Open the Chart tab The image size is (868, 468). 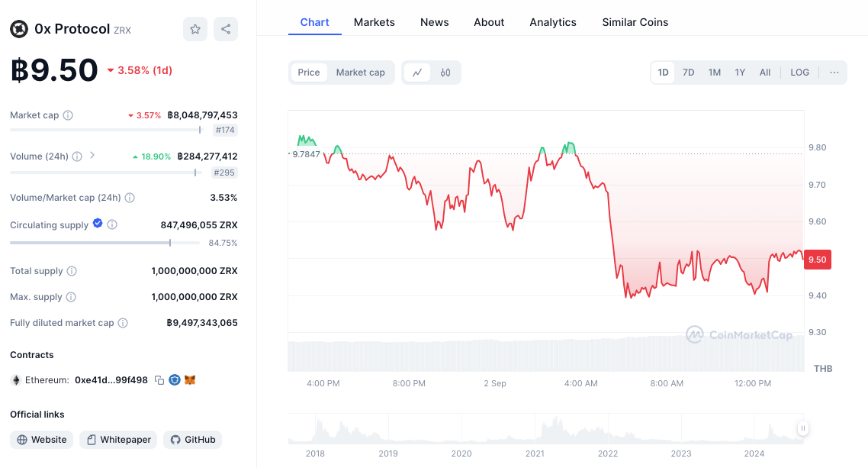click(314, 23)
